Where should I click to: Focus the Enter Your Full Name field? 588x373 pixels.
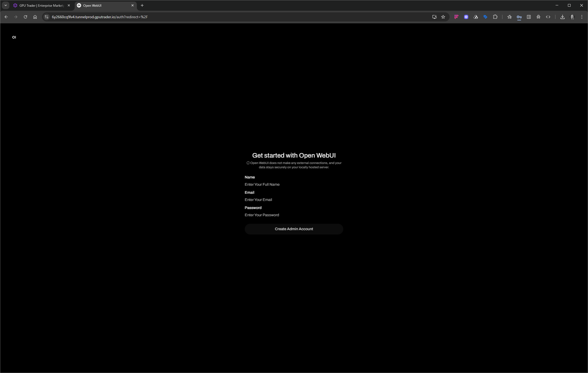(294, 184)
